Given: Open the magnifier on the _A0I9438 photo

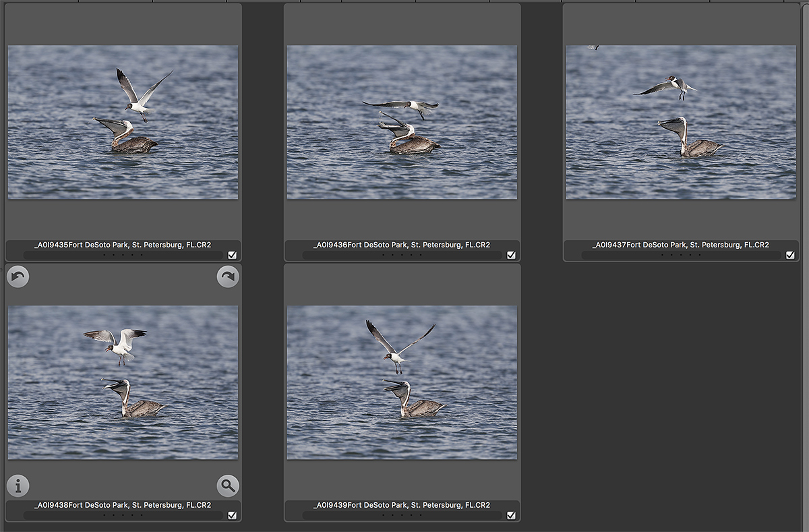Looking at the screenshot, I should point(228,485).
